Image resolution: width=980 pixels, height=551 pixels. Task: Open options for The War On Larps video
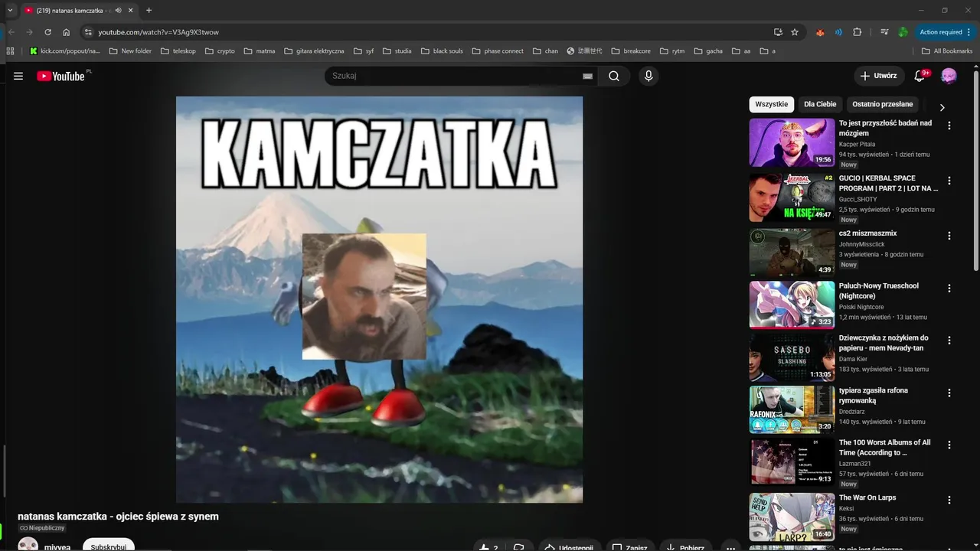[x=949, y=500]
